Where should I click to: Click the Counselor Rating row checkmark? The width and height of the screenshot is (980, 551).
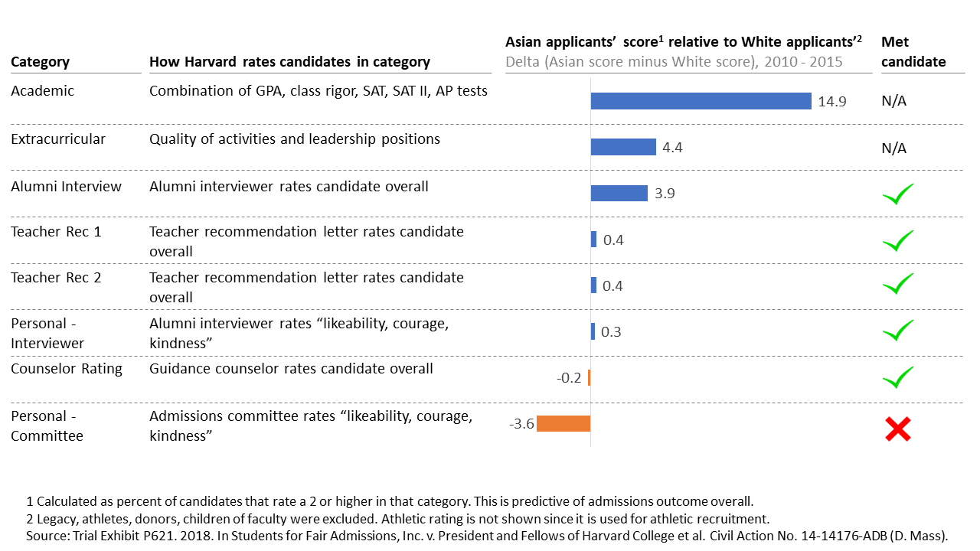tap(897, 377)
